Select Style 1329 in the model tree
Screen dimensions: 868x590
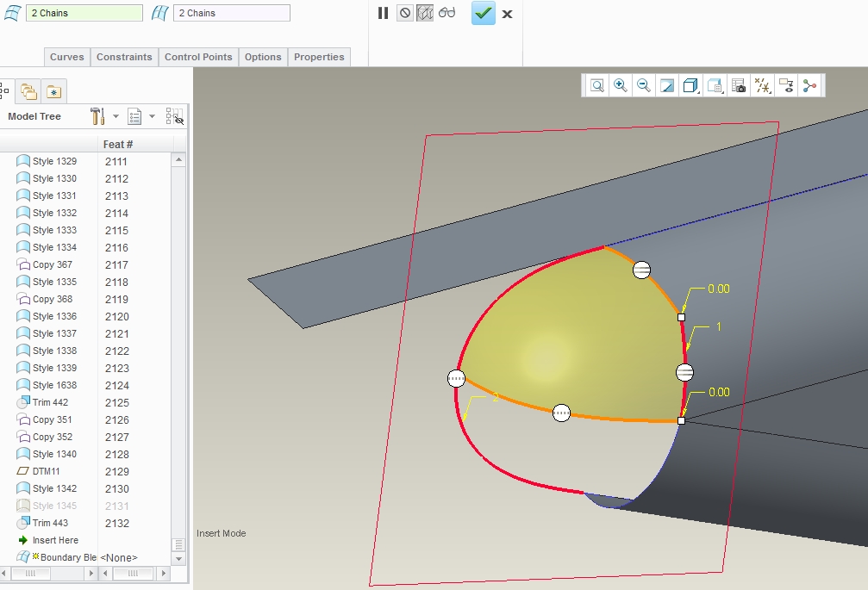[x=54, y=161]
